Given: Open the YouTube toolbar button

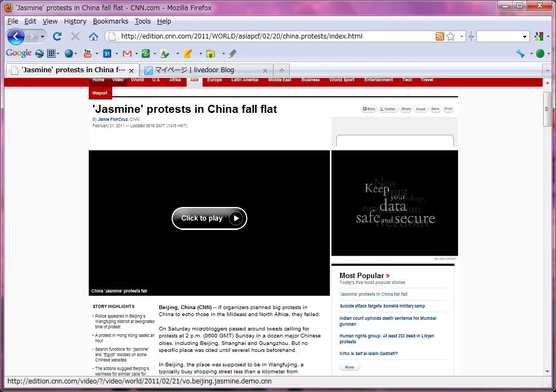Looking at the screenshot, I should 88,53.
